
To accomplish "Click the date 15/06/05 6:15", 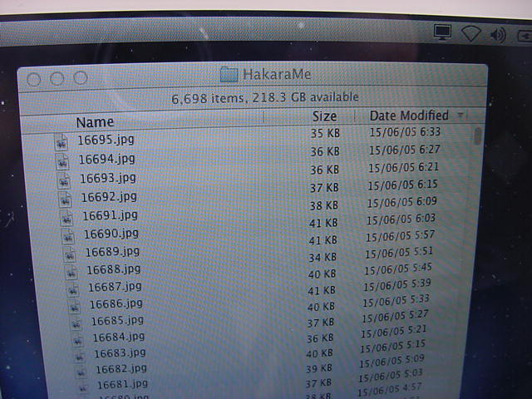I will pos(402,185).
